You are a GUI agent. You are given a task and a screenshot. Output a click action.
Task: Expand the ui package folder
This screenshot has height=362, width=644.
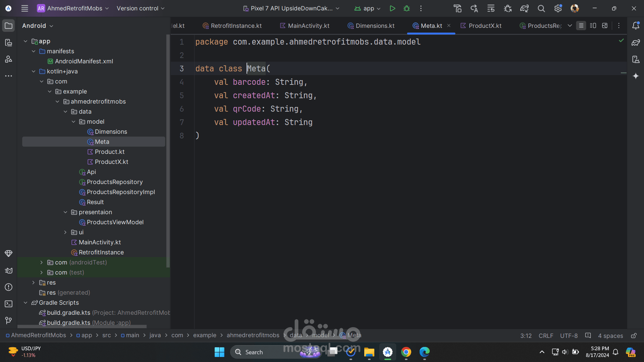click(x=65, y=232)
